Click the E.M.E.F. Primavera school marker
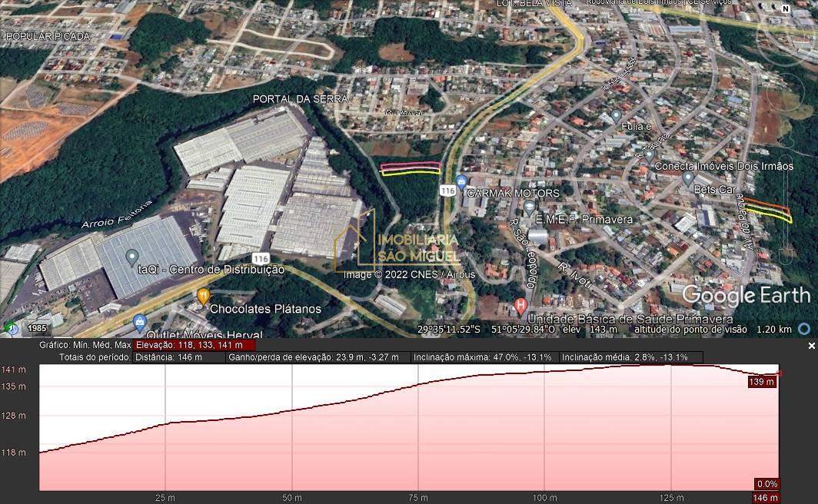This screenshot has width=818, height=504. tap(529, 207)
